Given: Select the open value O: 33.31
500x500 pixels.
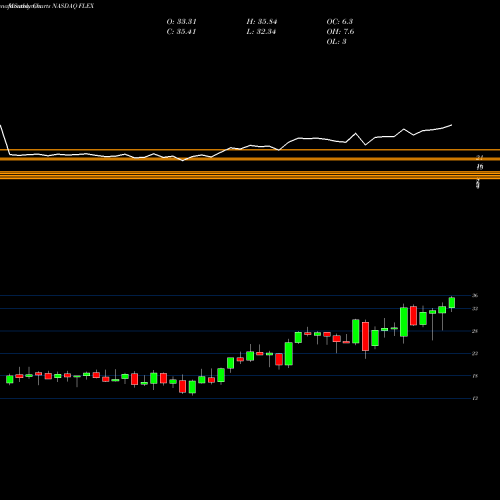Looking at the screenshot, I should [x=182, y=22].
